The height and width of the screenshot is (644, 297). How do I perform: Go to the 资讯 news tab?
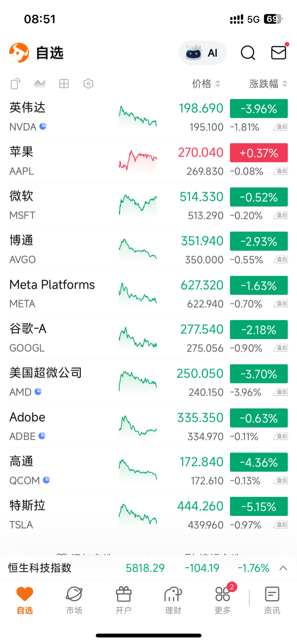click(x=272, y=600)
